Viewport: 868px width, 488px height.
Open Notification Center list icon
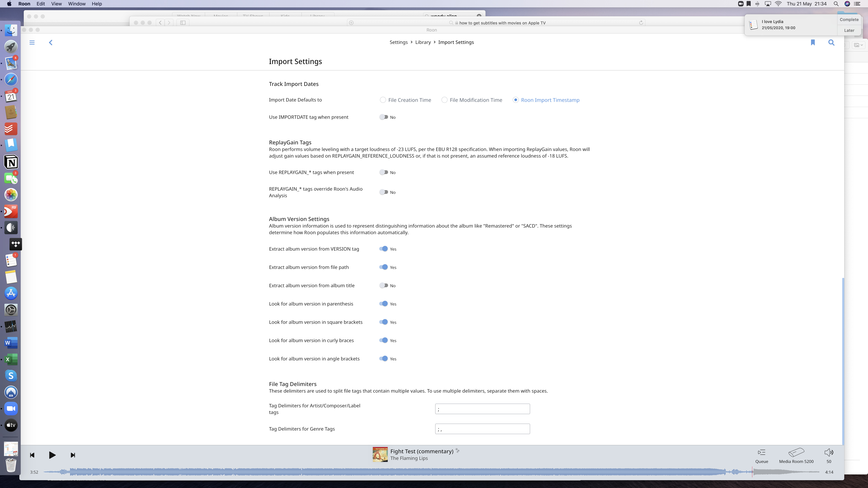[857, 4]
